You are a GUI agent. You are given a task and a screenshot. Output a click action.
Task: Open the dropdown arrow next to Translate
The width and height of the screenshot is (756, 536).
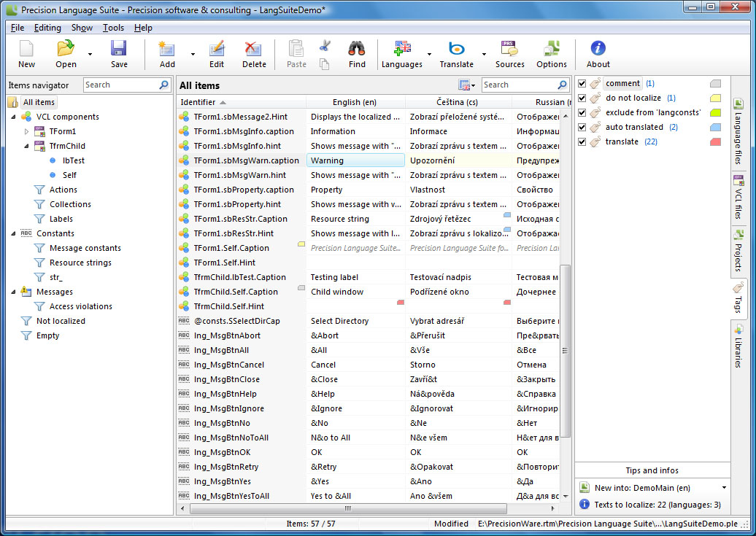[484, 54]
